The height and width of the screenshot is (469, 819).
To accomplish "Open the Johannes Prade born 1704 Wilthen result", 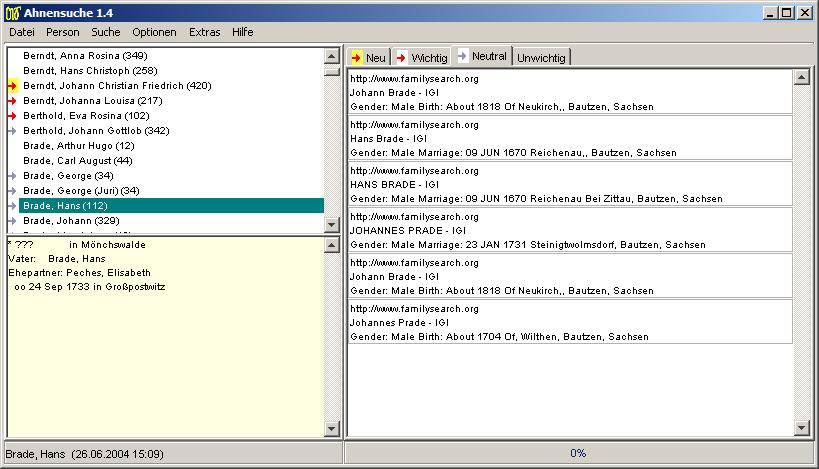I will (570, 322).
